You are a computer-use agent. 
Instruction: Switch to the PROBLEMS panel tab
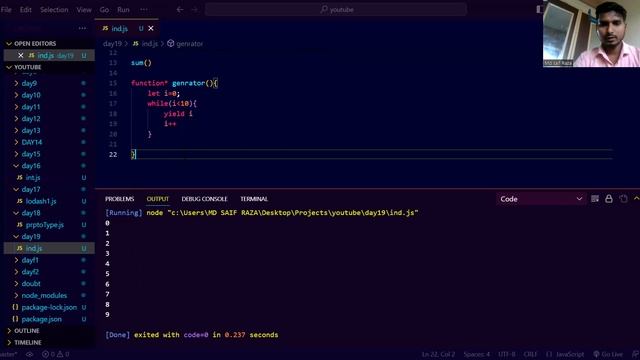120,199
